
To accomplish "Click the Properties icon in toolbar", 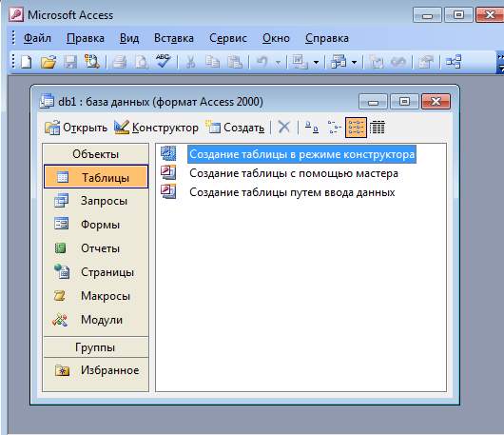I will point(426,62).
